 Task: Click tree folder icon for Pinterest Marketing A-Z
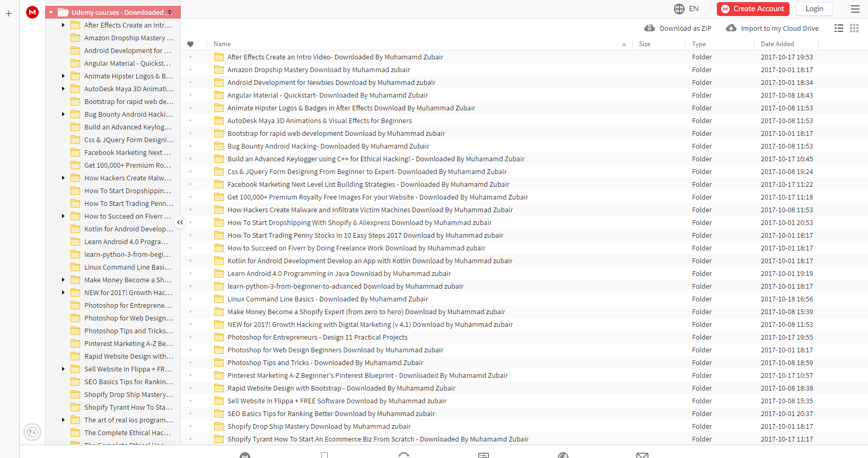(75, 343)
